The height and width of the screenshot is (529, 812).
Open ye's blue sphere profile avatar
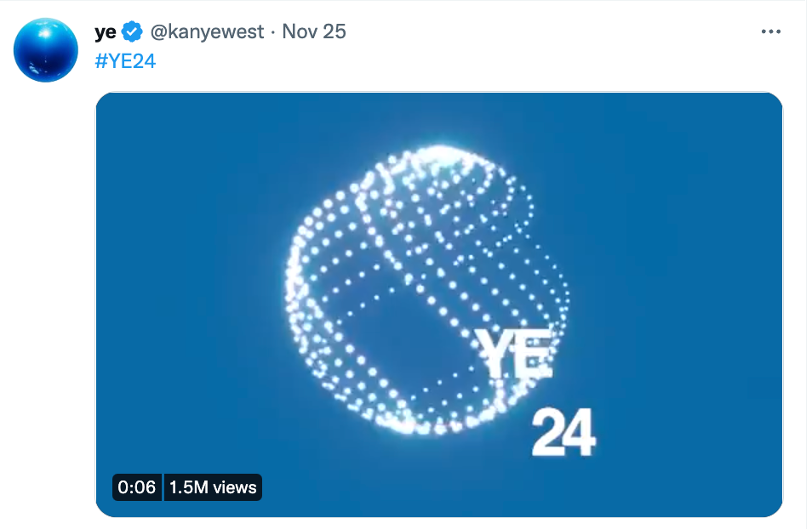click(x=46, y=48)
